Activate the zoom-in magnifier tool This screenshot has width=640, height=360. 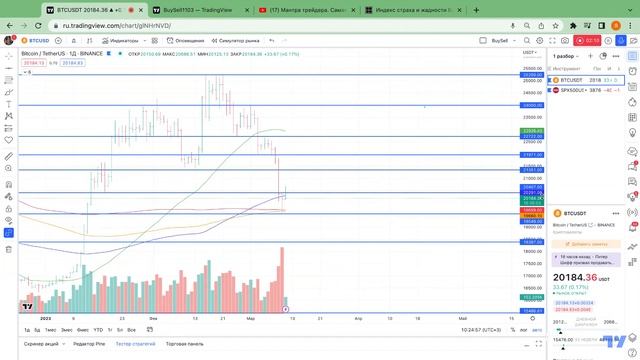(x=9, y=168)
